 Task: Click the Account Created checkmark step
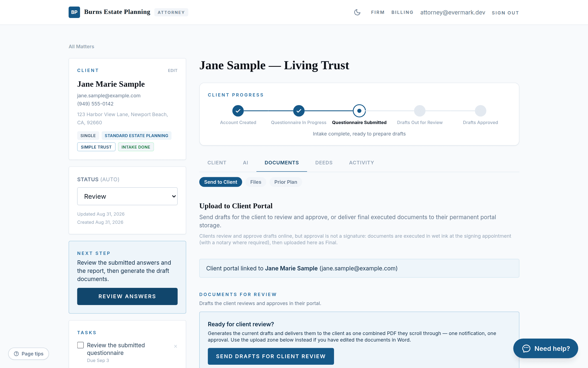click(x=238, y=111)
